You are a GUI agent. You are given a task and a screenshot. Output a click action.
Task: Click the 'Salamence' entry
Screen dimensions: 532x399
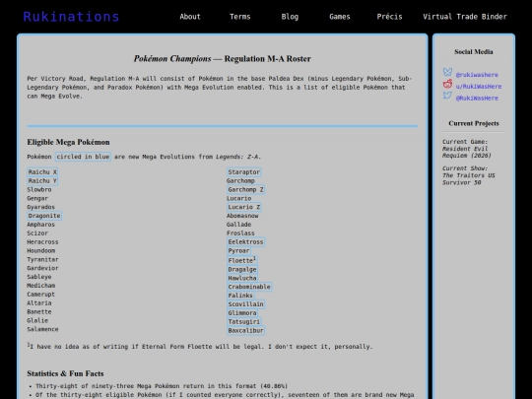pos(42,329)
